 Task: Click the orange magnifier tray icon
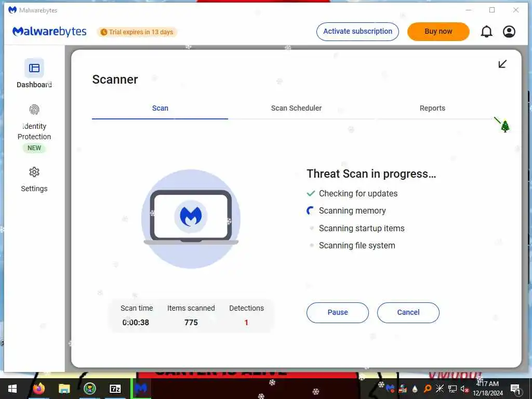428,389
